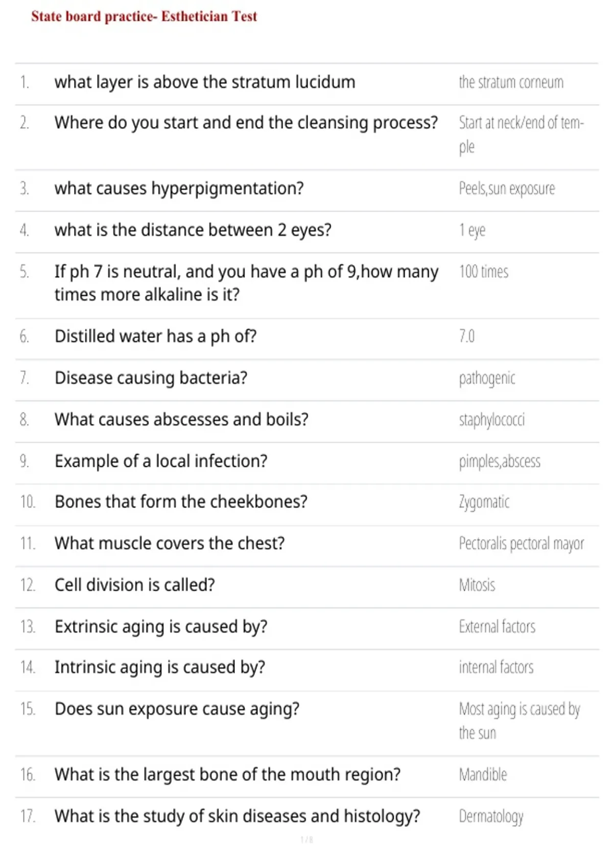Click the answer 'pathogenic'

487,379
